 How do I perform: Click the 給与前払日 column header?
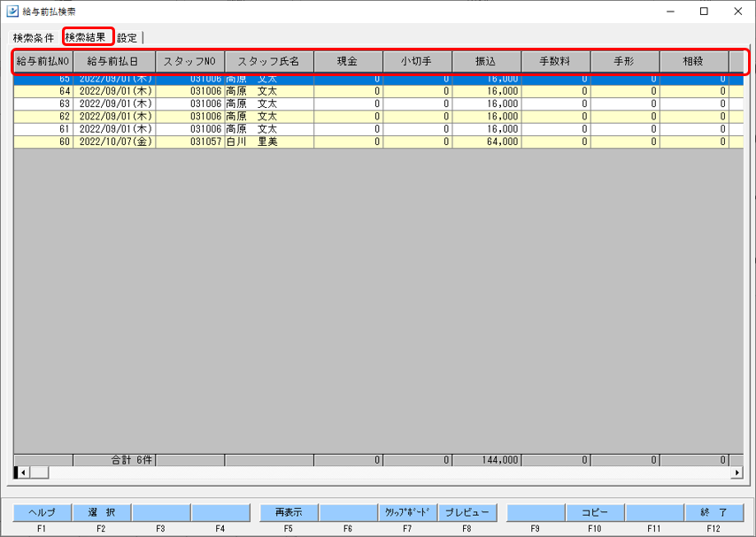[x=114, y=62]
